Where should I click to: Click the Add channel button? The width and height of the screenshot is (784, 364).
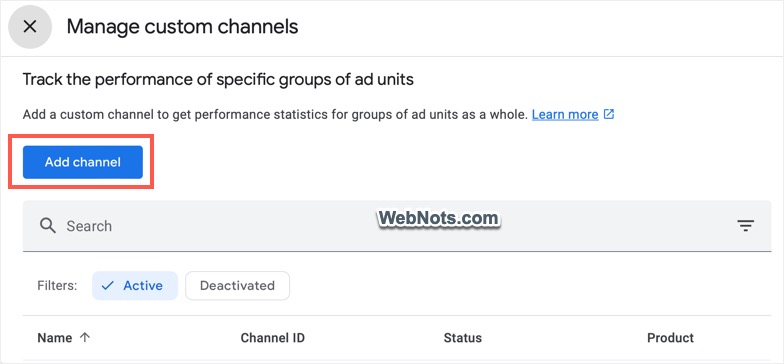pyautogui.click(x=82, y=162)
